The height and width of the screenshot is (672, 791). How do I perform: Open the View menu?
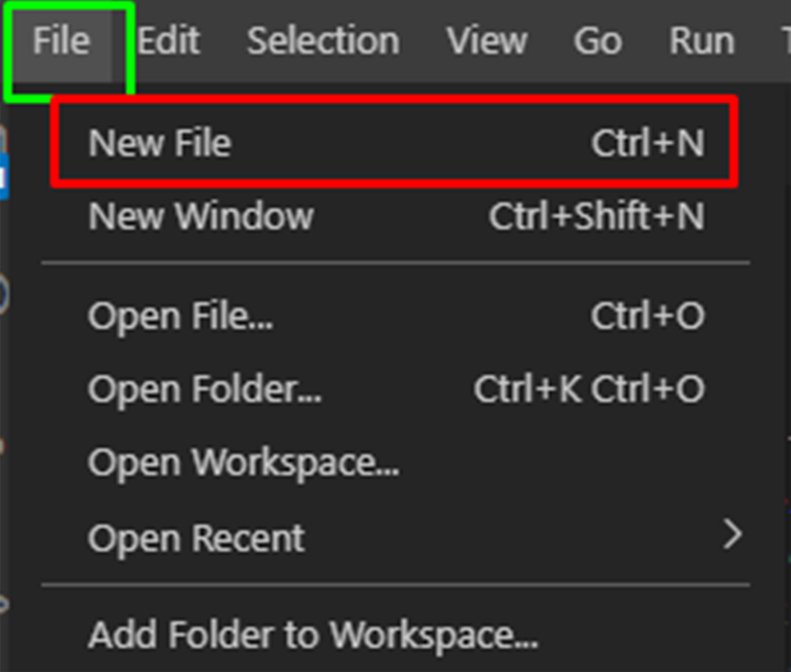487,41
